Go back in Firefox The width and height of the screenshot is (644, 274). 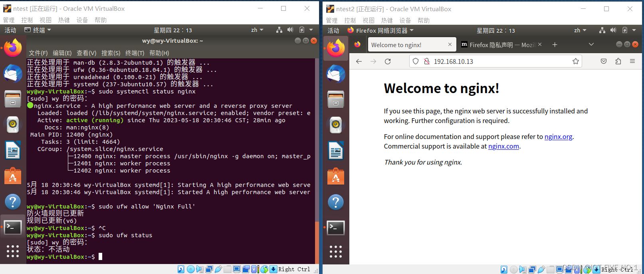tap(359, 61)
